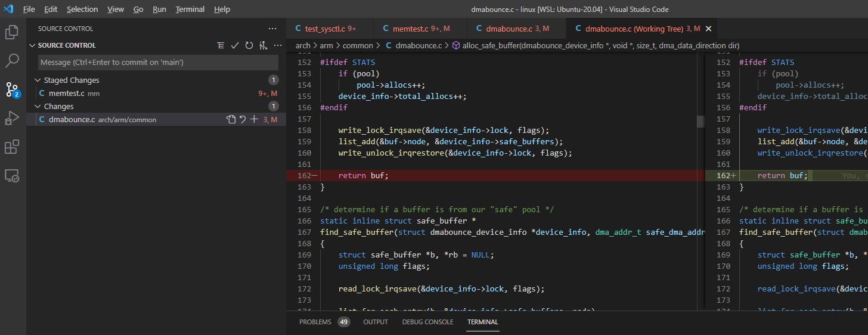868x335 pixels.
Task: Click the commit checkmark icon
Action: pos(235,45)
